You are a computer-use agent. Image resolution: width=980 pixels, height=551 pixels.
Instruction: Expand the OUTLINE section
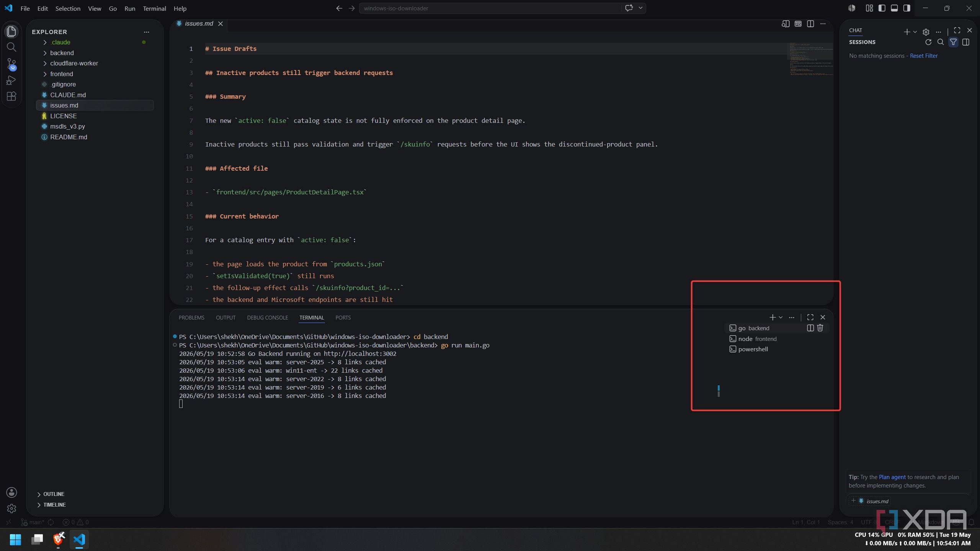[54, 494]
